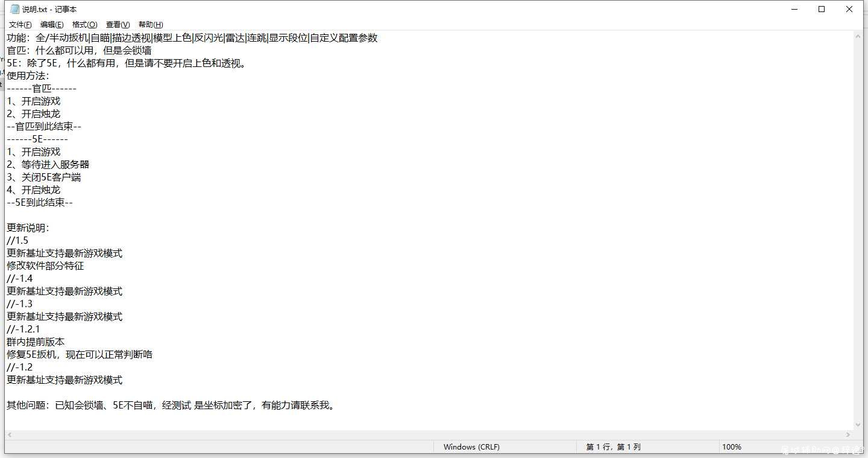Open the 查看(V) menu

118,25
